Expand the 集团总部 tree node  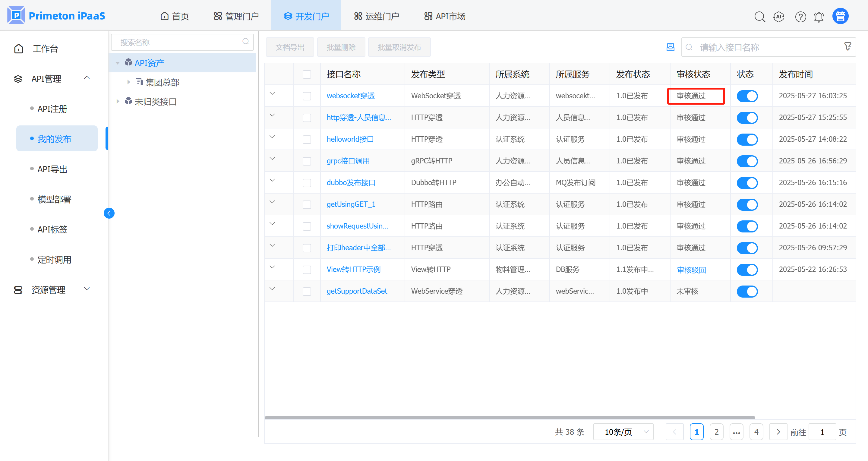coord(129,82)
